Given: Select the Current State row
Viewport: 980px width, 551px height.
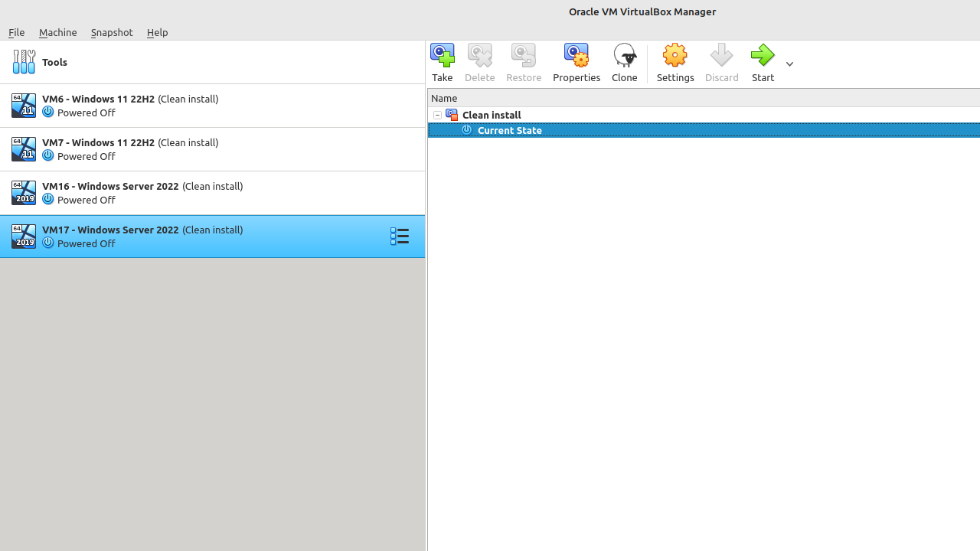Looking at the screenshot, I should [x=704, y=130].
